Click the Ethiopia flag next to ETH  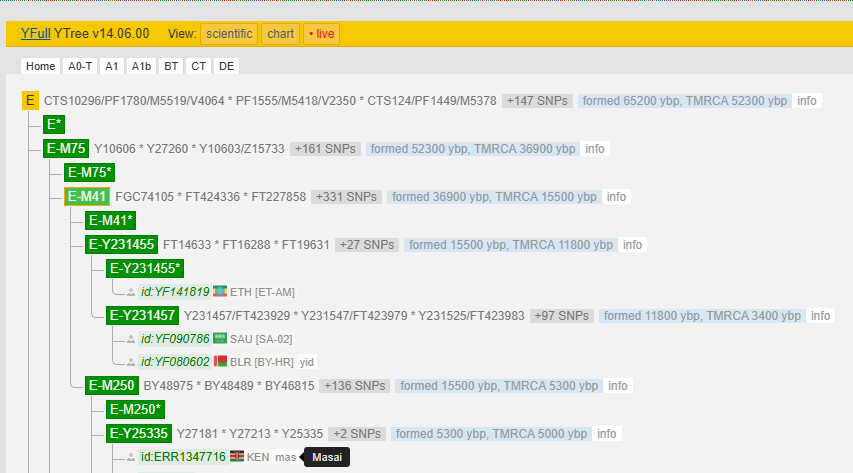tap(220, 291)
